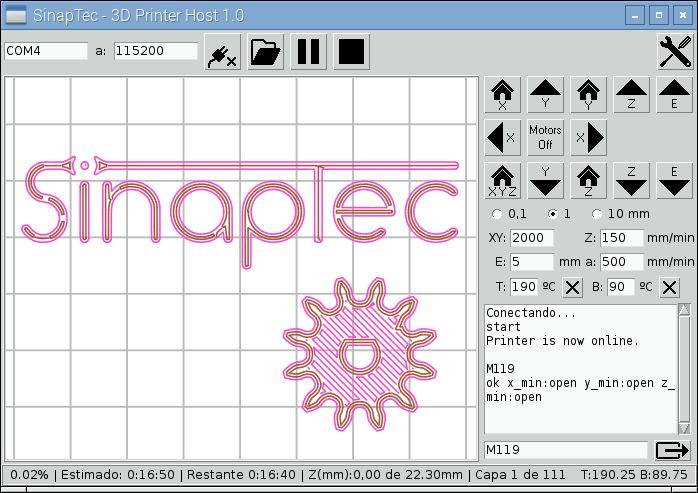Click the Motors Off button
Image resolution: width=698 pixels, height=493 pixels.
point(545,137)
